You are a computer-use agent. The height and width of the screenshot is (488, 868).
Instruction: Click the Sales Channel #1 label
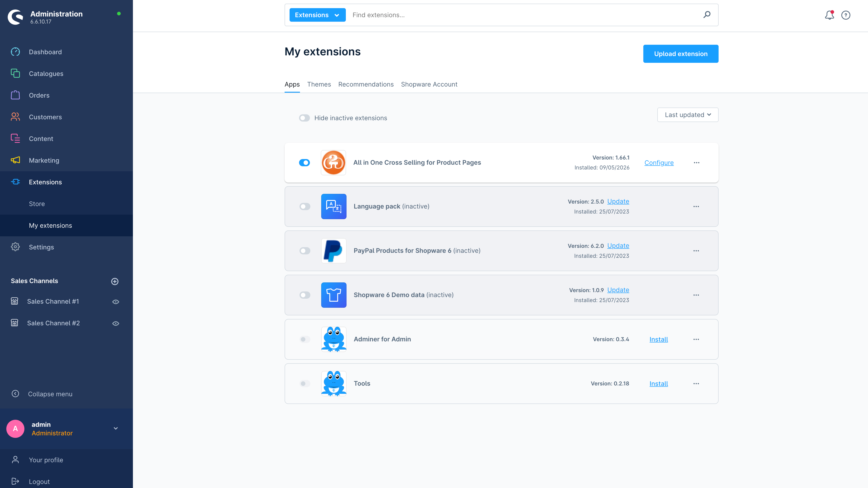(x=53, y=301)
